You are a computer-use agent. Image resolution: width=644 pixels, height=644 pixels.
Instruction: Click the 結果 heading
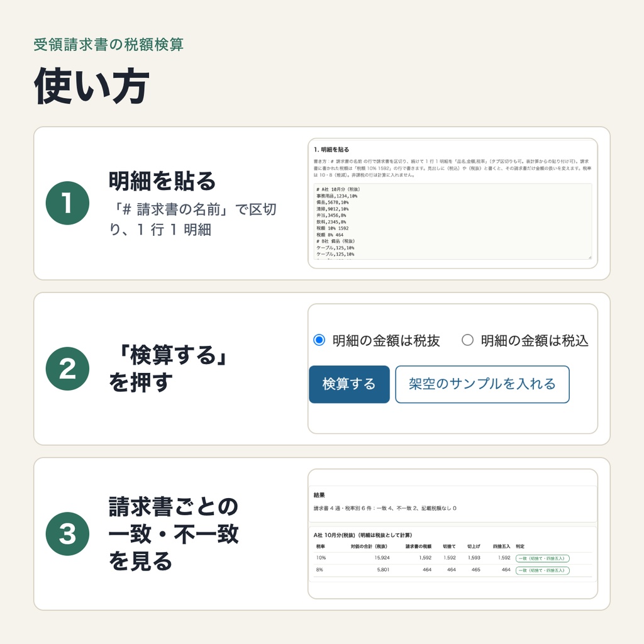click(x=319, y=495)
